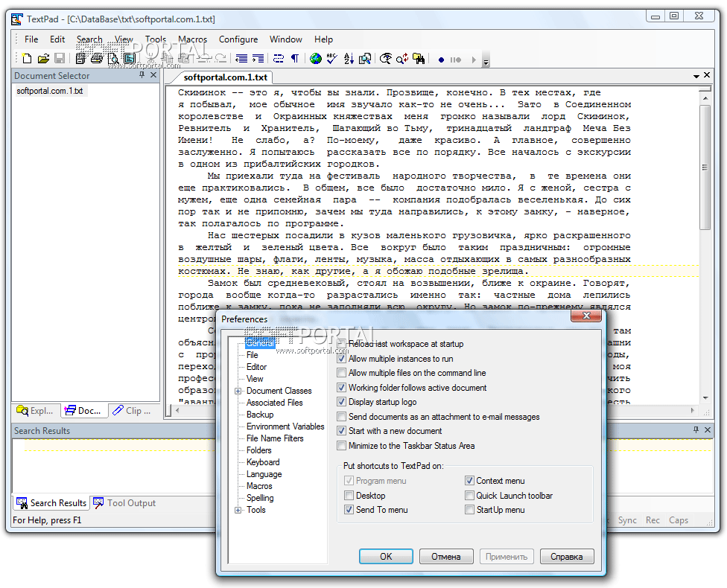Open the toolbar overflow options arrow
This screenshot has width=727, height=588.
(486, 61)
